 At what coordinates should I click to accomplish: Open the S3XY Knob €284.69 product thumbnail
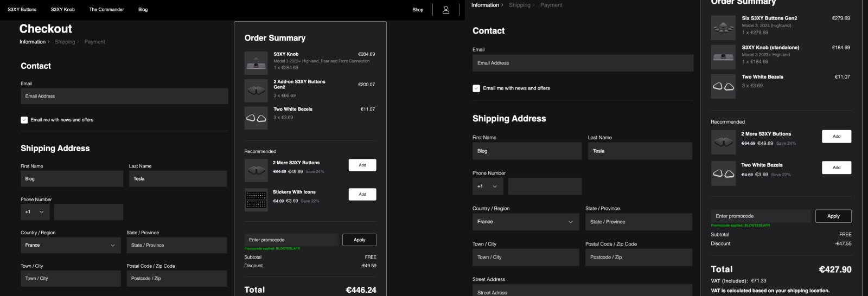pyautogui.click(x=256, y=63)
